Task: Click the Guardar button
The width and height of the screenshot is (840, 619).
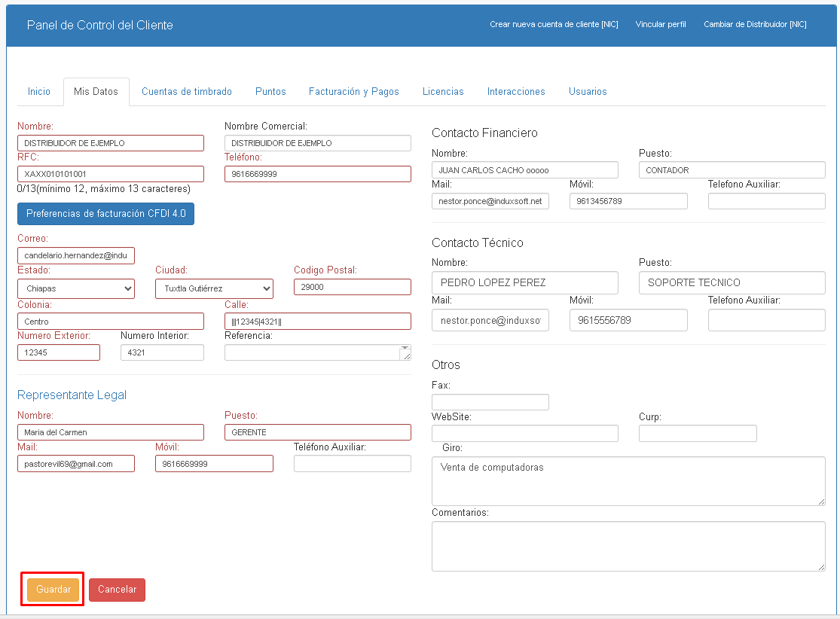Action: click(x=53, y=590)
